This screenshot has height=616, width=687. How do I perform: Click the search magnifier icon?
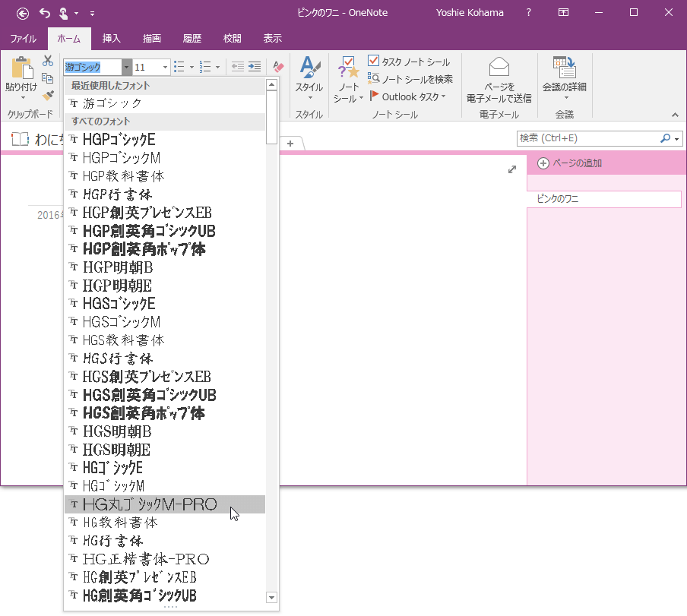(x=665, y=138)
